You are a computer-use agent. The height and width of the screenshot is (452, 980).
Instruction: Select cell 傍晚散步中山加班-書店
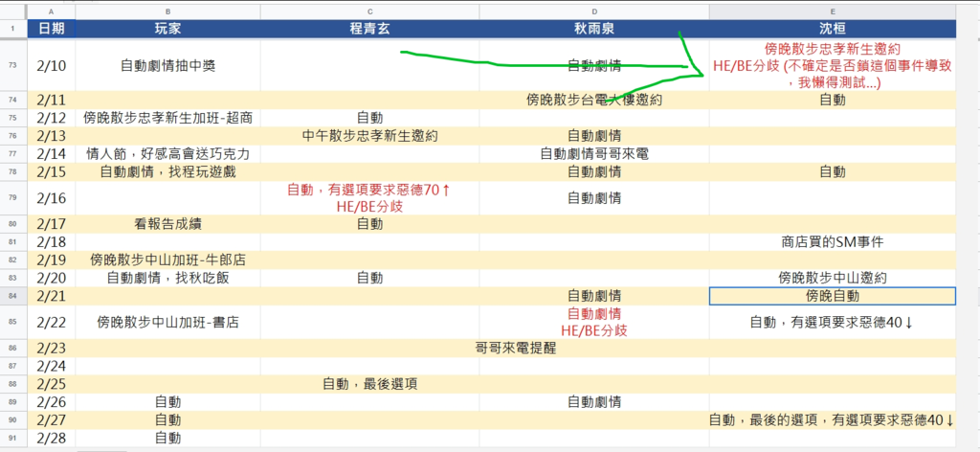point(168,322)
